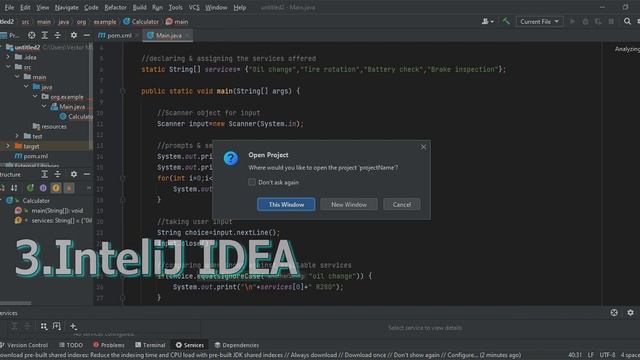Viewport: 640px width, 360px height.
Task: Click Collapse All icon in Structure panel
Action: [x=58, y=174]
